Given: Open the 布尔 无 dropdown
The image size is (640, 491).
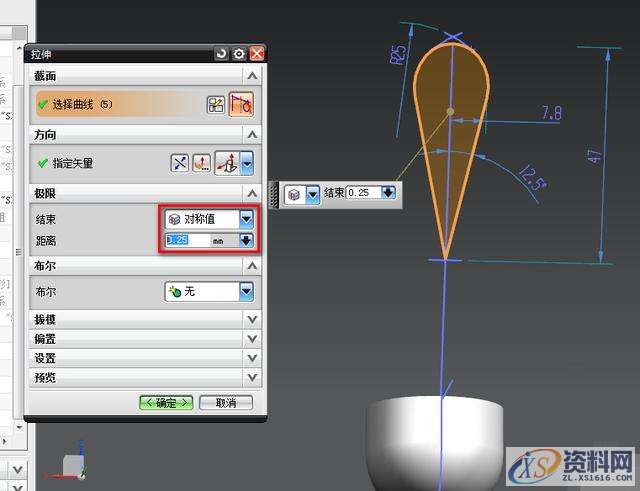Looking at the screenshot, I should [245, 291].
